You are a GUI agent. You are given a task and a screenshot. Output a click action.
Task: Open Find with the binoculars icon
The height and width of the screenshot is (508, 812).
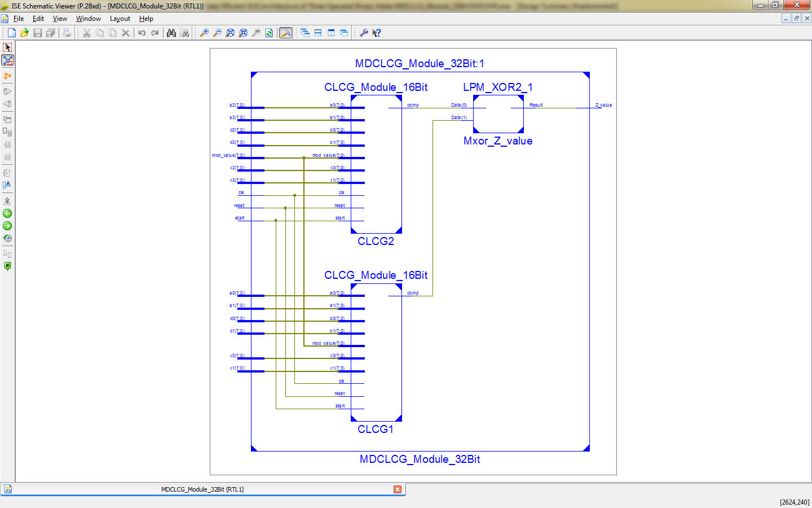pyautogui.click(x=171, y=33)
